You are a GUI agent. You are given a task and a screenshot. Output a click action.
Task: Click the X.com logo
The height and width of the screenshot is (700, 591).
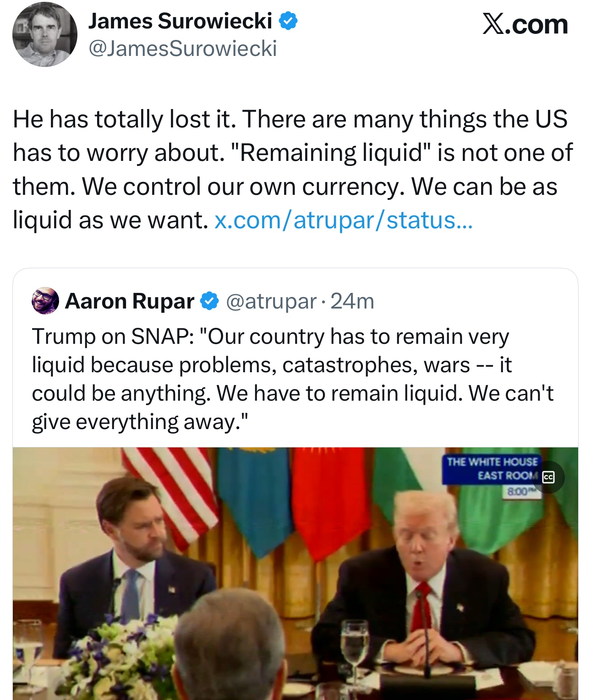525,24
